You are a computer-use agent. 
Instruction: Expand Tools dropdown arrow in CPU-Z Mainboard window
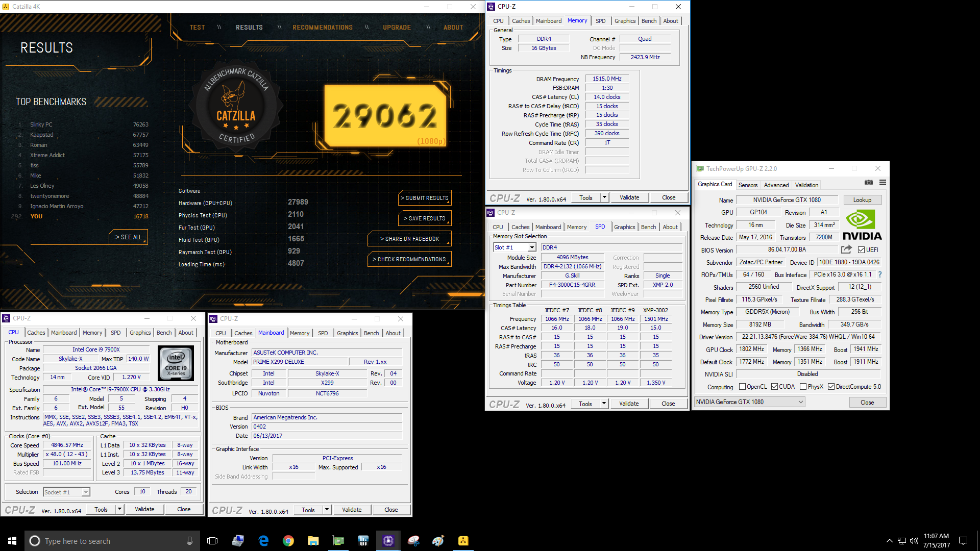[327, 510]
